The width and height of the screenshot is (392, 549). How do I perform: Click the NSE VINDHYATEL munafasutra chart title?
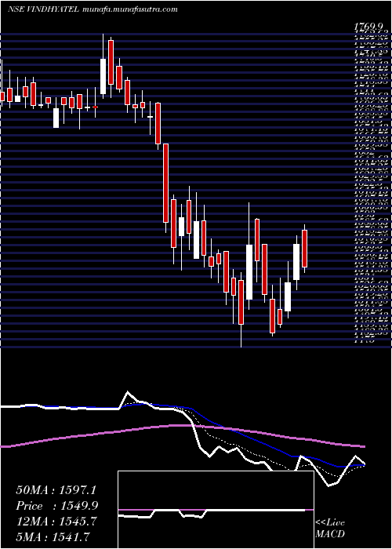[93, 9]
